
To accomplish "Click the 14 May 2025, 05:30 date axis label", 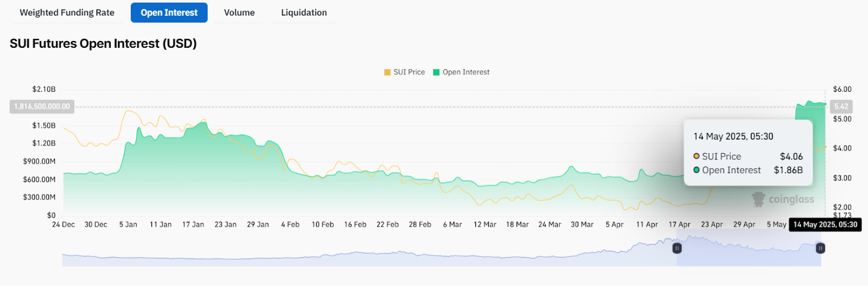I will click(x=825, y=225).
